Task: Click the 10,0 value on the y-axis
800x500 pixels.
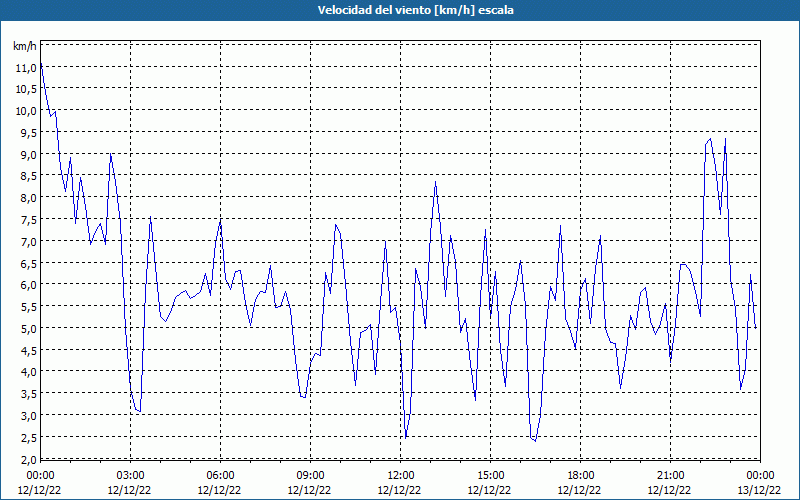Action: 26,111
